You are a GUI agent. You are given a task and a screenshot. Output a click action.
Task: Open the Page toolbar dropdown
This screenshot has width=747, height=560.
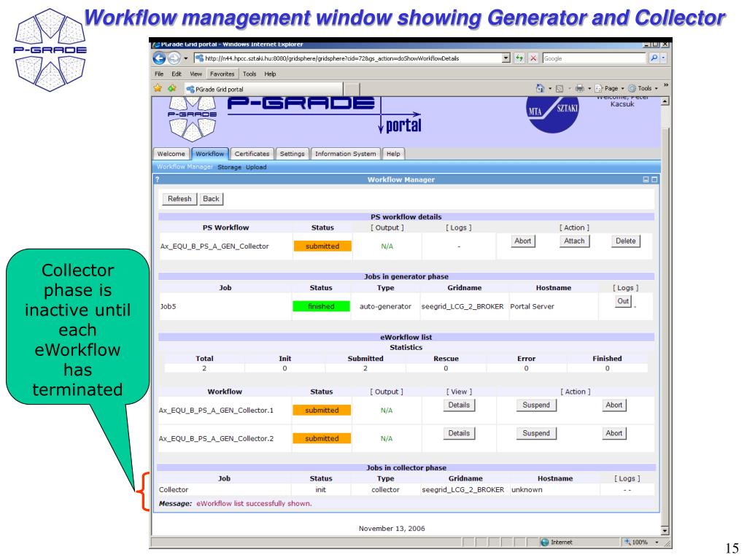coord(609,88)
